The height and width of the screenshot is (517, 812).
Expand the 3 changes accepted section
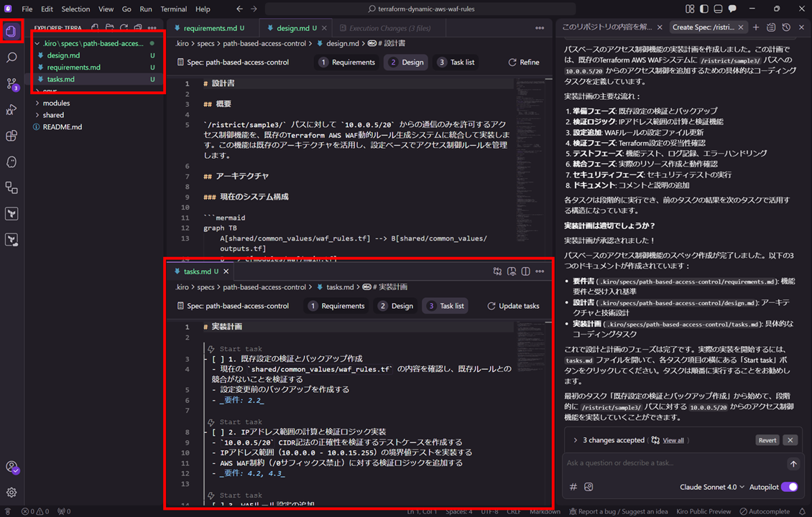click(576, 440)
